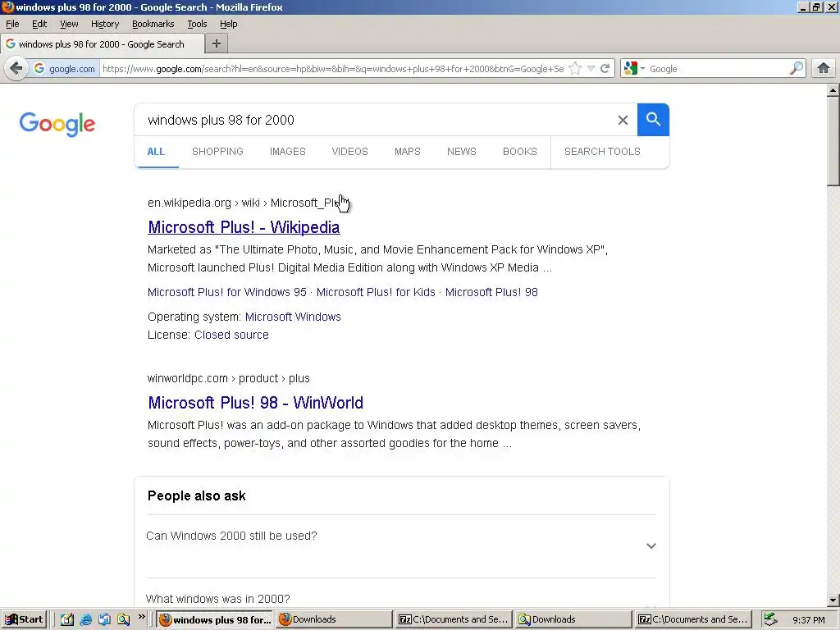Open a new tab with the plus button
The image size is (840, 630).
[x=217, y=44]
